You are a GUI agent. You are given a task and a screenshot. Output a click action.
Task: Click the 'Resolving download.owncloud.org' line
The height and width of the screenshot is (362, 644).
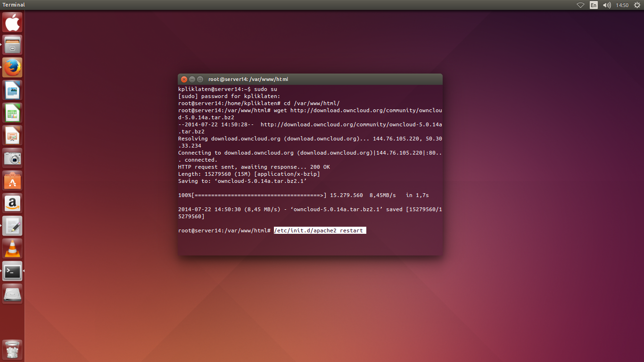point(310,142)
